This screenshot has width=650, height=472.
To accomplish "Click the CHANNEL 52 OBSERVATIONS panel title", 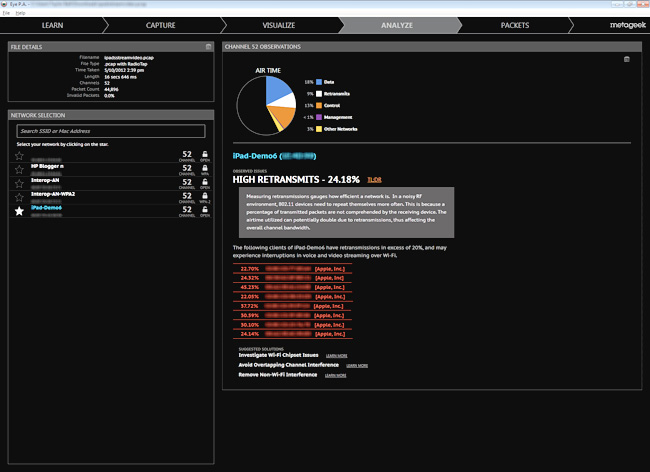I will [x=263, y=47].
